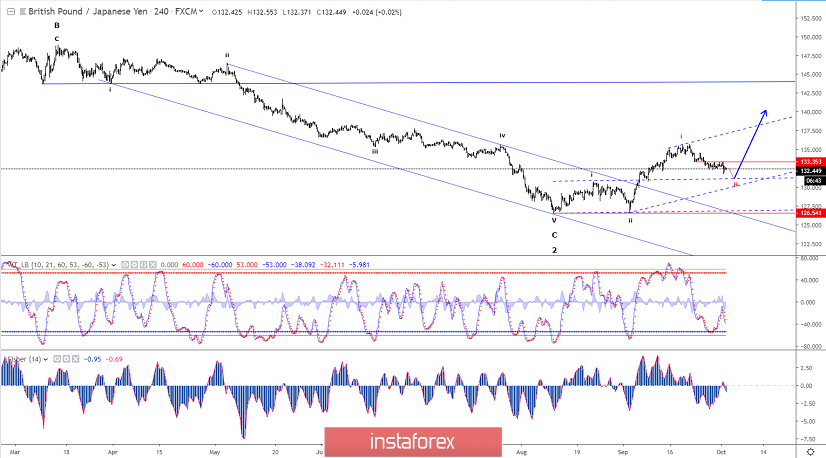This screenshot has width=826, height=458.
Task: Select the wave label 2 below C
Action: tap(554, 250)
